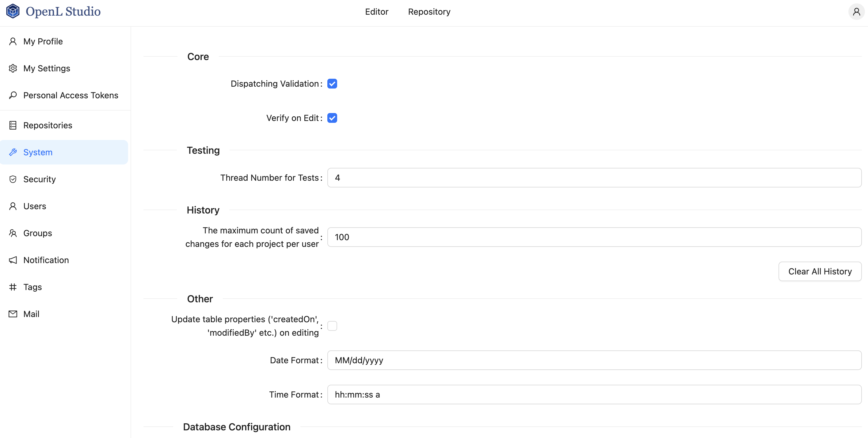Image resolution: width=868 pixels, height=438 pixels.
Task: Click the Groups people icon
Action: (13, 233)
